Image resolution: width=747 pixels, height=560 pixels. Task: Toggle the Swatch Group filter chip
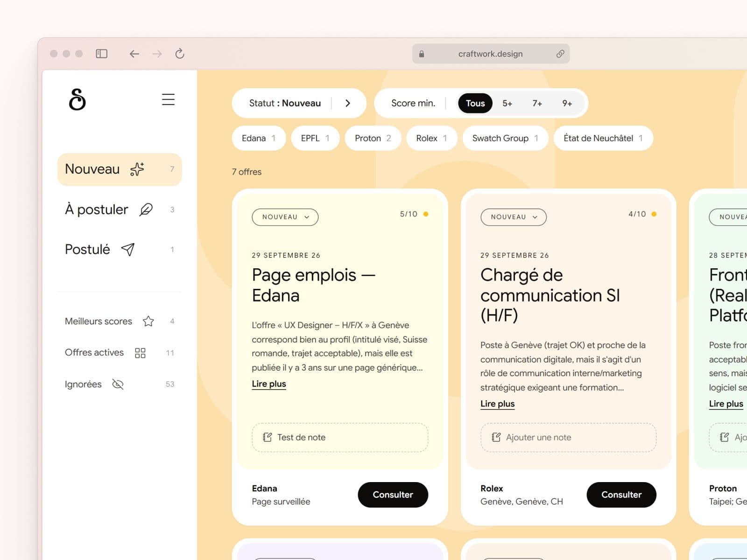tap(505, 138)
